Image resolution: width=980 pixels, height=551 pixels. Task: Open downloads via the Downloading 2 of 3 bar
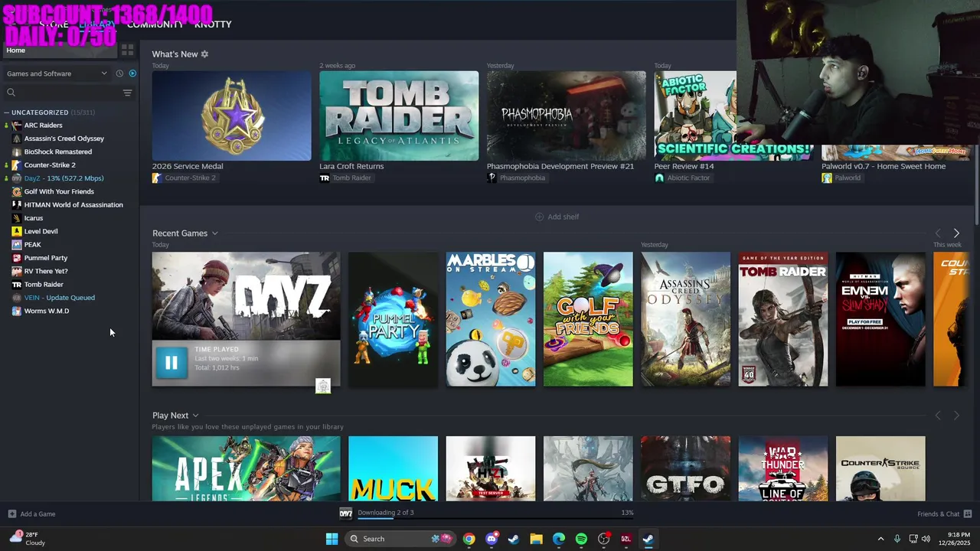487,514
